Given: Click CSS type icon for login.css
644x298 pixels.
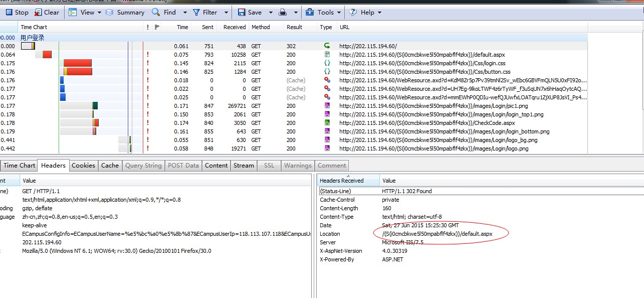Looking at the screenshot, I should click(x=327, y=63).
